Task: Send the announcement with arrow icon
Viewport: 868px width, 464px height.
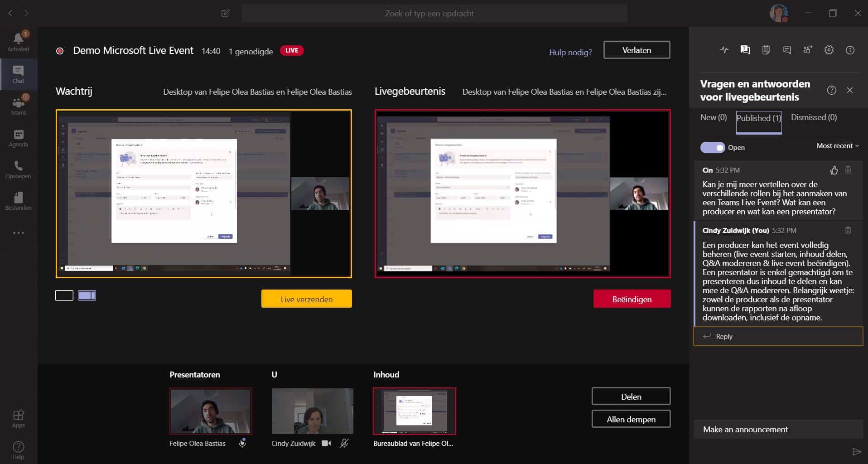Action: (856, 451)
